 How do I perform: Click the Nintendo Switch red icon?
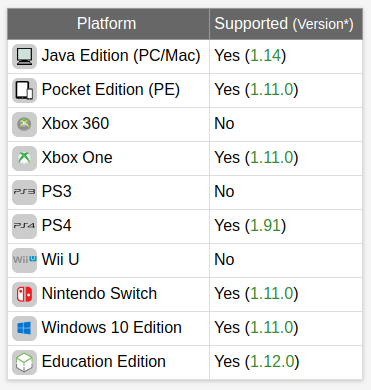[24, 294]
